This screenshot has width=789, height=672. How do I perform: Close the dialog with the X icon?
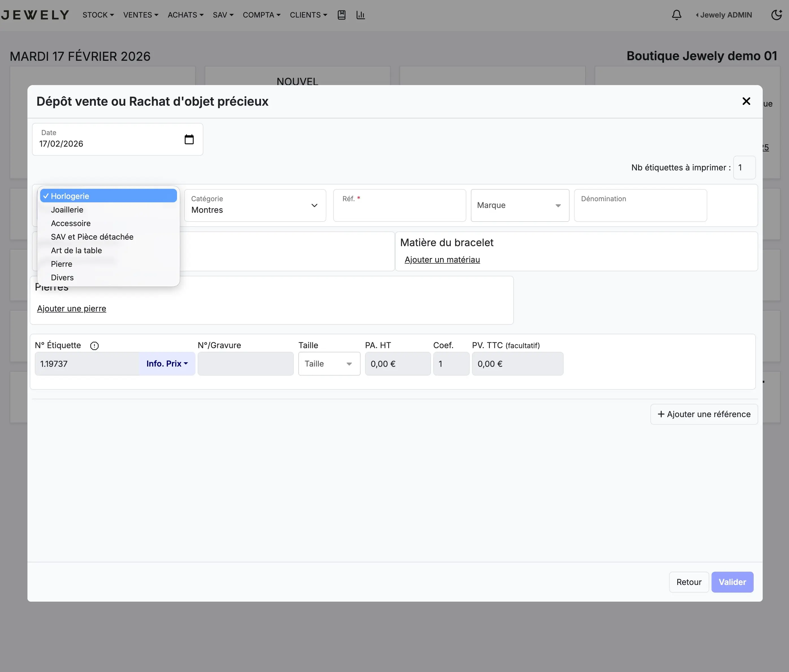pyautogui.click(x=746, y=101)
